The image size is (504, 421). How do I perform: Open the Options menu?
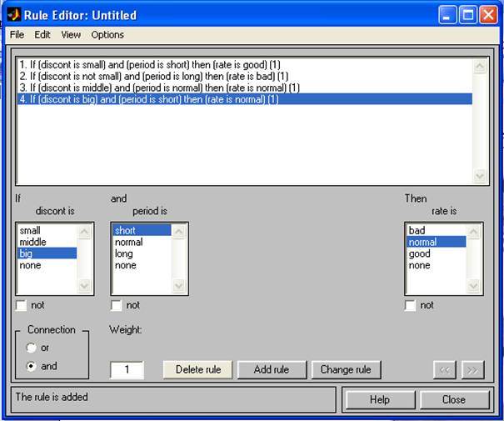click(x=107, y=35)
